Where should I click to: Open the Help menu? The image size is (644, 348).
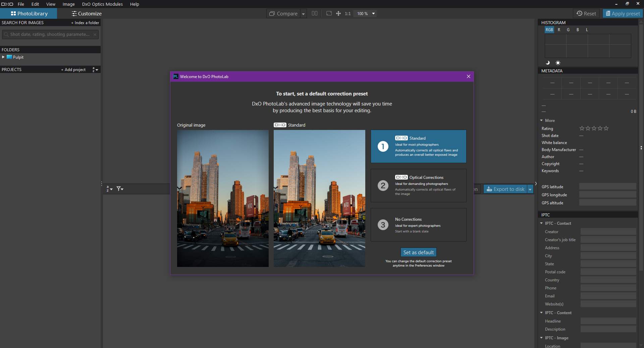135,4
